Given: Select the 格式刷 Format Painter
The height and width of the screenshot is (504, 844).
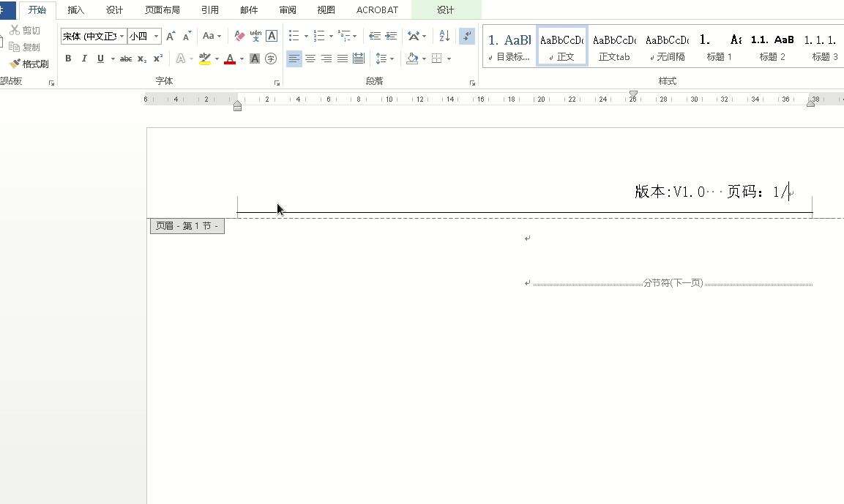Looking at the screenshot, I should point(29,64).
